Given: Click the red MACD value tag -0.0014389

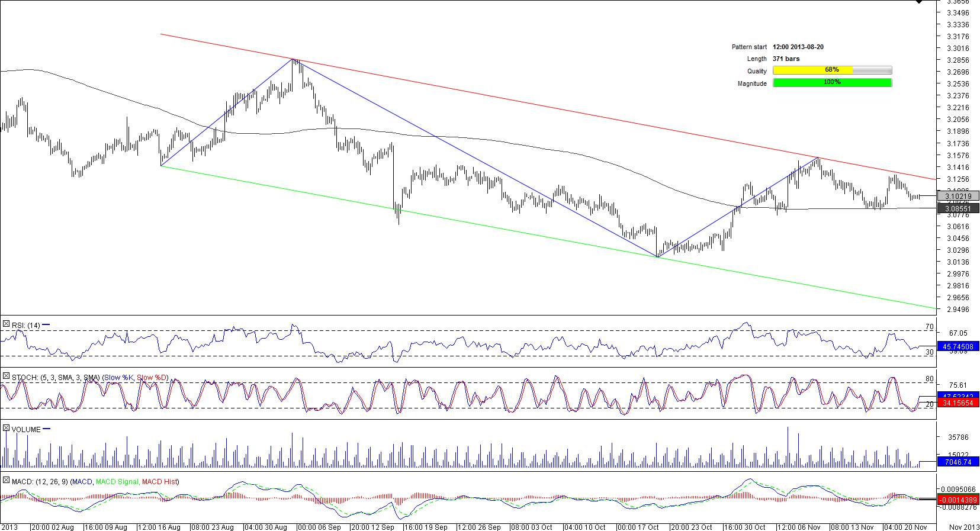Looking at the screenshot, I should click(x=958, y=500).
